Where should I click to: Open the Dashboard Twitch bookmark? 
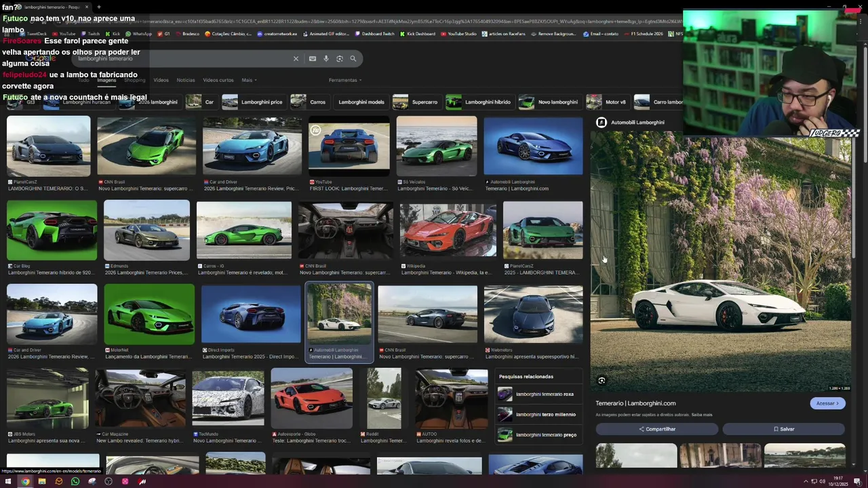coord(374,34)
